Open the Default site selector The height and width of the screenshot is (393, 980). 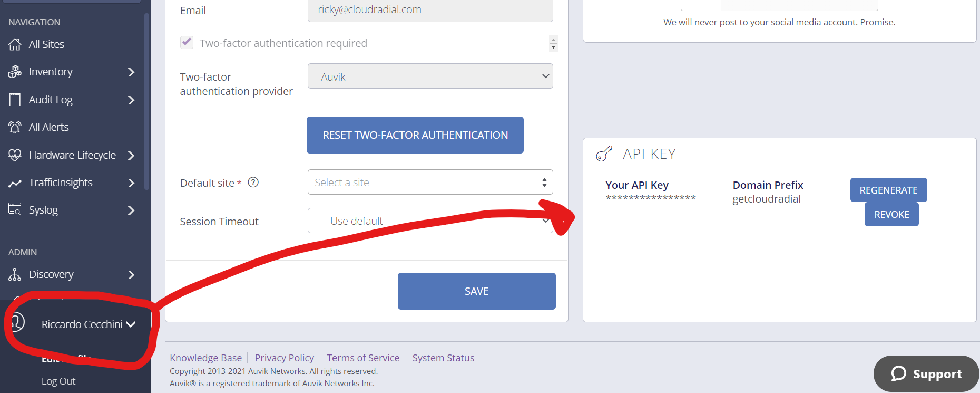[x=430, y=182]
